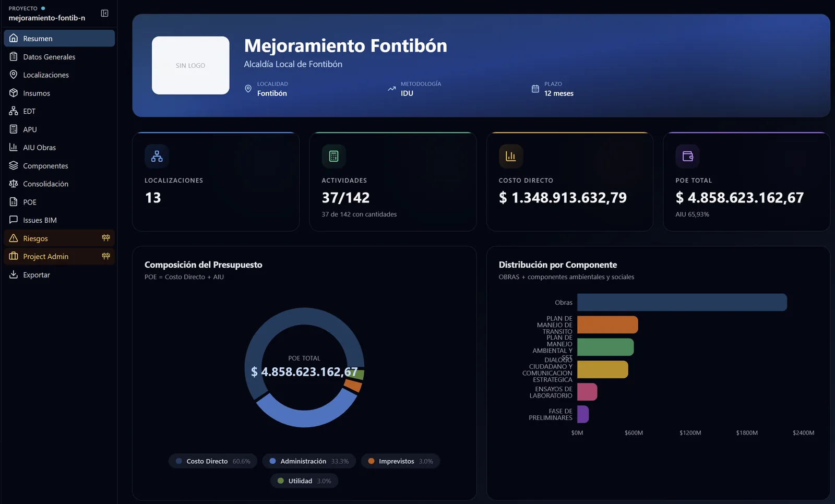Click the Imprevistos legend chip

[400, 461]
